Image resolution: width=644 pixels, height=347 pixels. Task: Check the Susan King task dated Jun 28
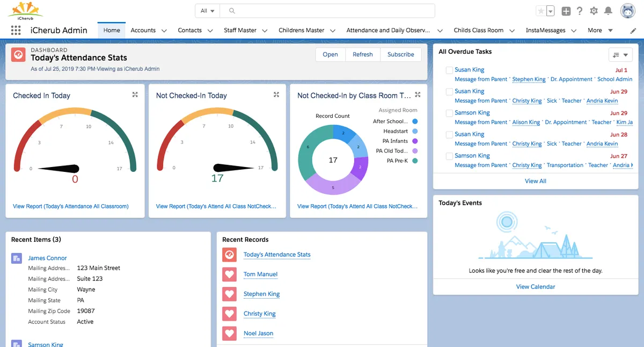click(449, 135)
